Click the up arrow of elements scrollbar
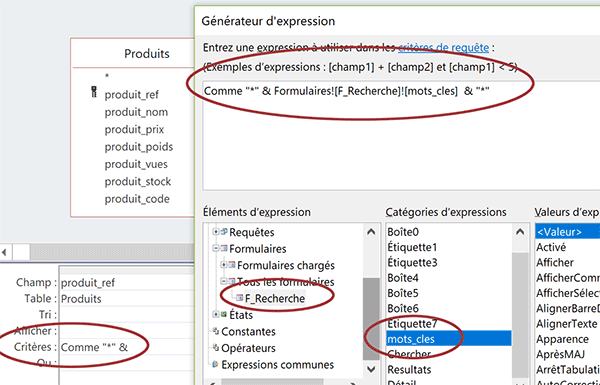The width and height of the screenshot is (600, 385). [371, 232]
